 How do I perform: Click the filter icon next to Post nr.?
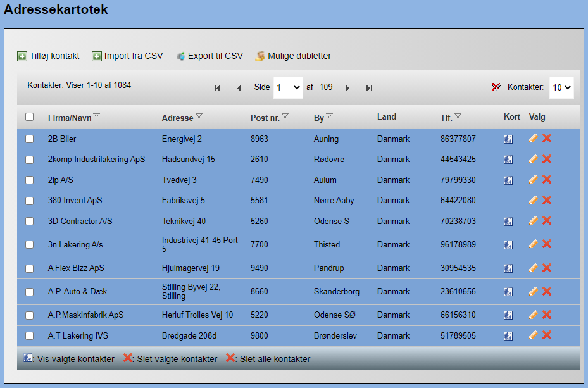click(285, 116)
